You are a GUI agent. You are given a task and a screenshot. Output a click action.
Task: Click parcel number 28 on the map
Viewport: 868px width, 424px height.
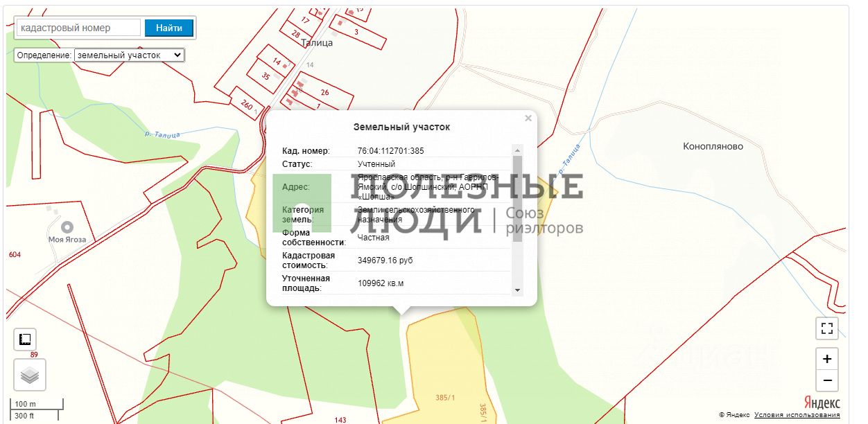pos(296,34)
